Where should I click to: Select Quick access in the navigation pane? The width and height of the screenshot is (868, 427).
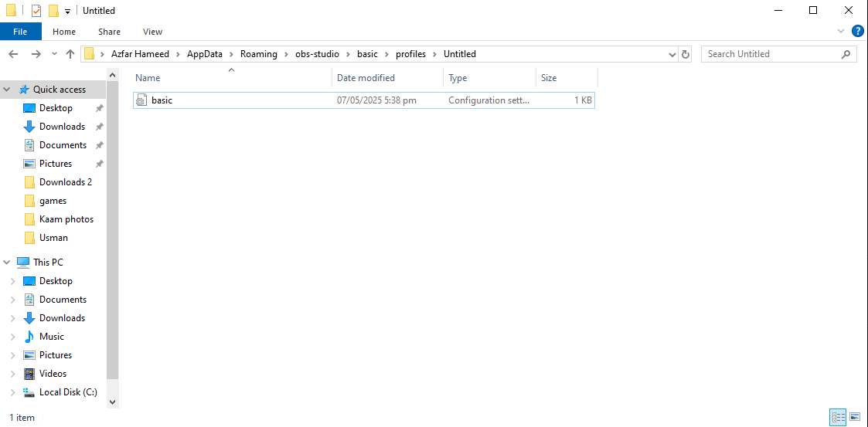click(60, 90)
